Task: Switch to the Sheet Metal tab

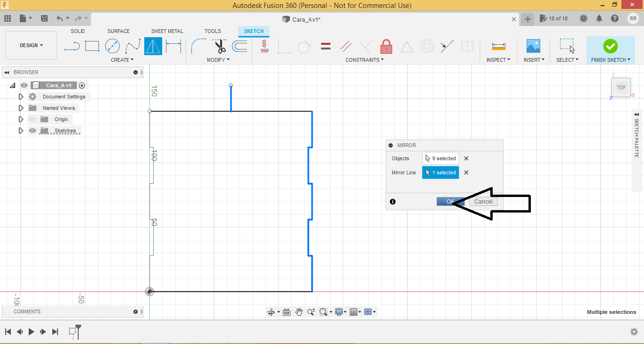Action: point(167,31)
